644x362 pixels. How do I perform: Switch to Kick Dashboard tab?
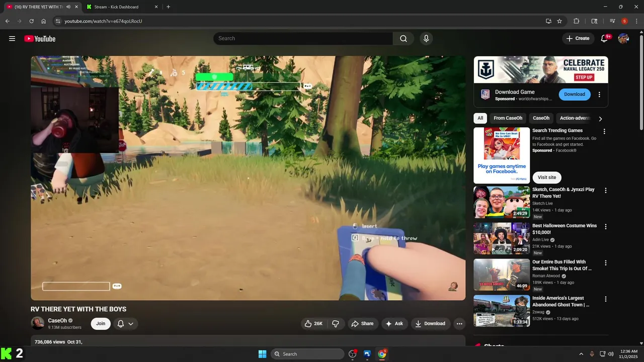point(117,7)
